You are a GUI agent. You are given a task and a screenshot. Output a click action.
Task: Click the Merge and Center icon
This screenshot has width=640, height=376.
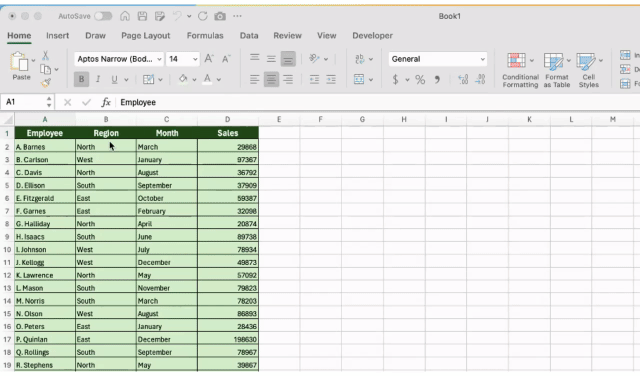click(359, 79)
